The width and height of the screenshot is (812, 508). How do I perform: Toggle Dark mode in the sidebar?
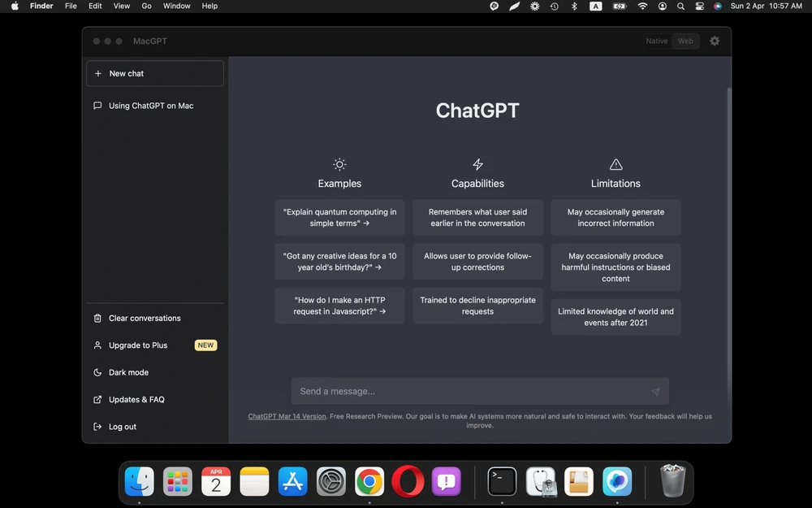tap(155, 372)
